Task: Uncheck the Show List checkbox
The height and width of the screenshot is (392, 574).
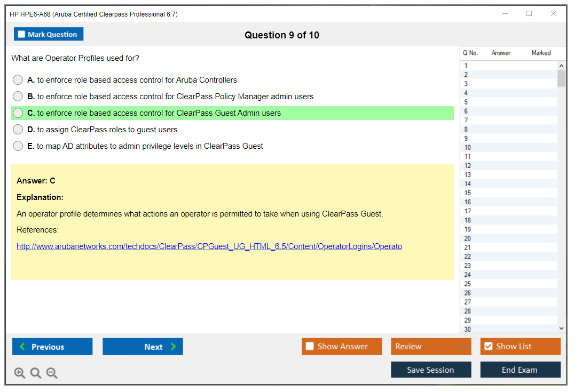Action: [488, 347]
